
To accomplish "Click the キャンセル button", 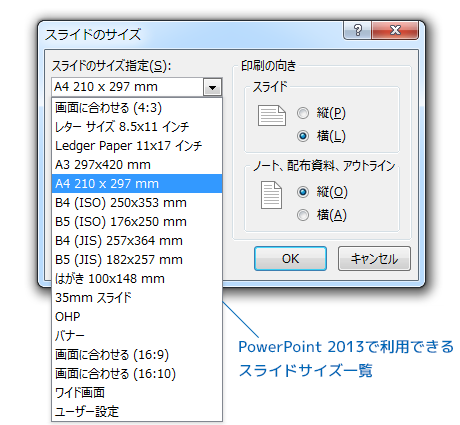I will [x=374, y=259].
